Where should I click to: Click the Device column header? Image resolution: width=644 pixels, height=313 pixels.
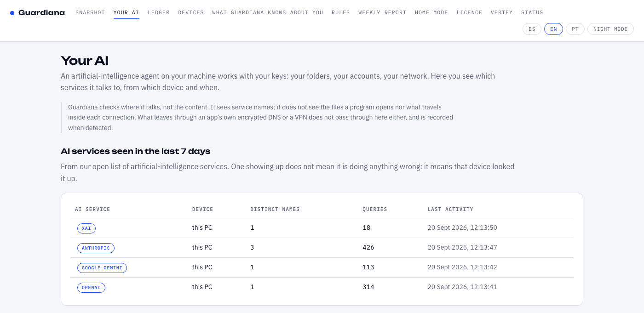(x=203, y=209)
